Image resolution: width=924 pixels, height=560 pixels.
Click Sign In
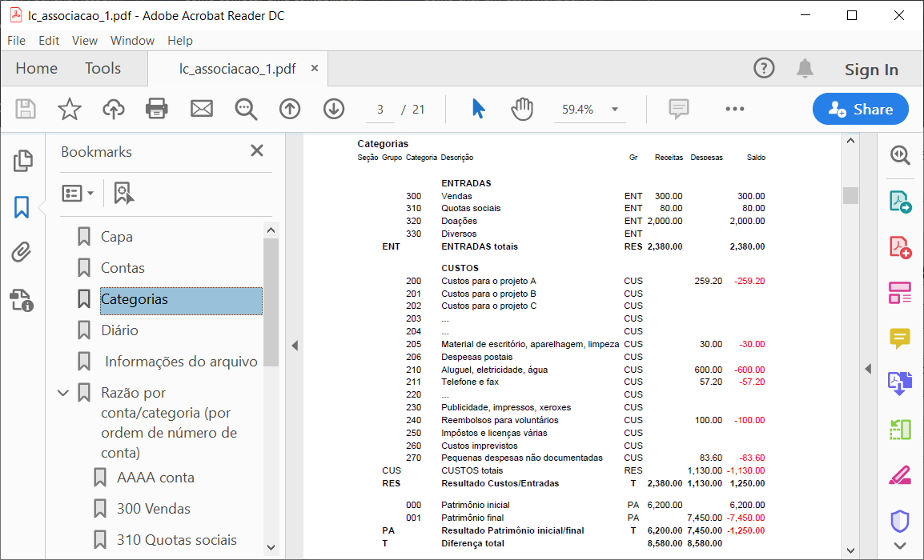coord(871,70)
